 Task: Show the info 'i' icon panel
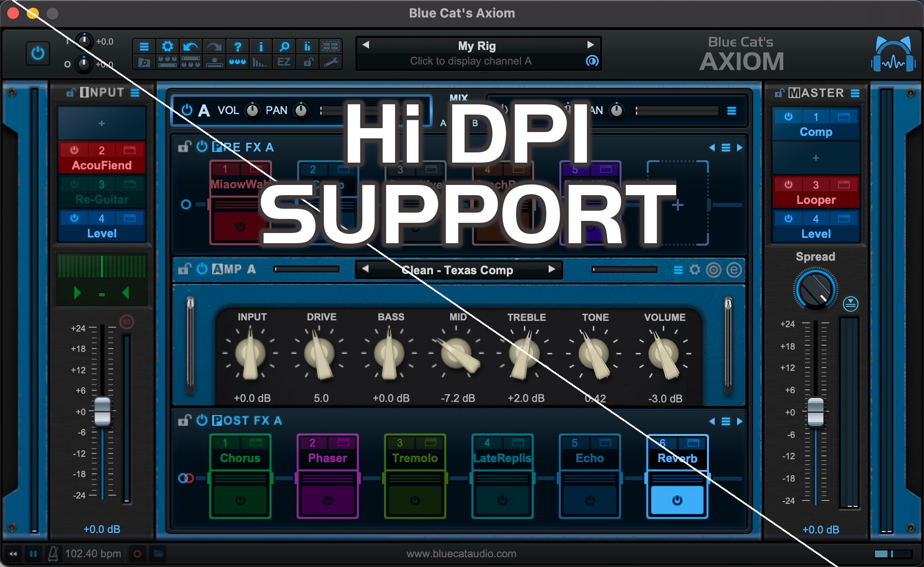(x=260, y=47)
